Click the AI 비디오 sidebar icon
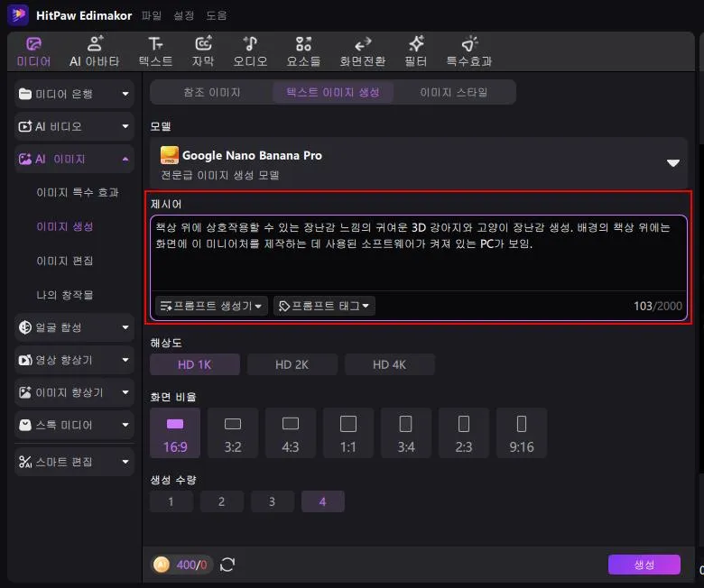This screenshot has height=588, width=704. coord(25,126)
